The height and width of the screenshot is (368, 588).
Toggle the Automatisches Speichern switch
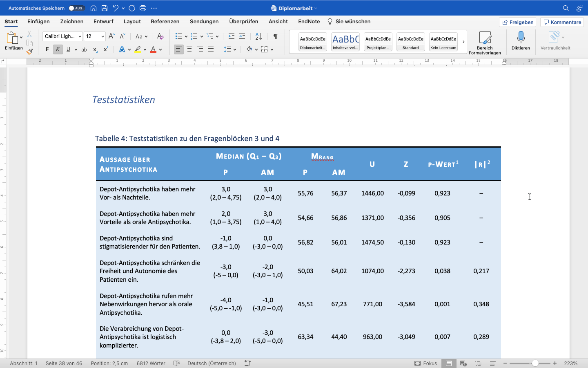[x=76, y=8]
